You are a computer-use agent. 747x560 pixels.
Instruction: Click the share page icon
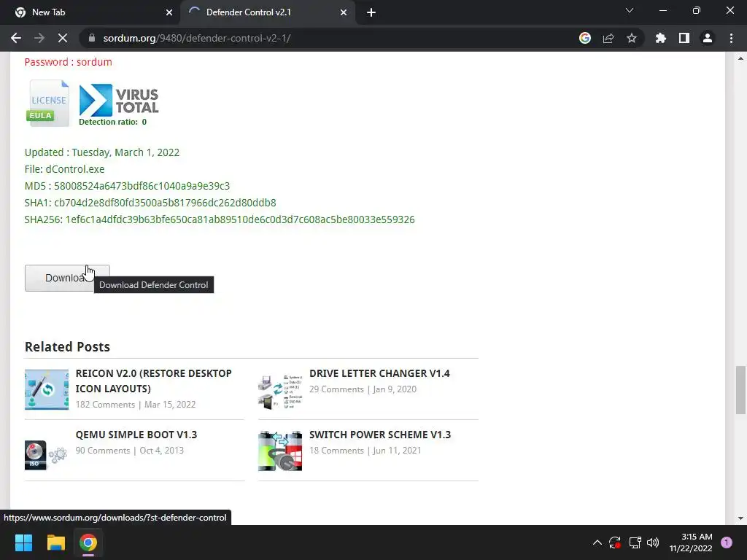[608, 38]
